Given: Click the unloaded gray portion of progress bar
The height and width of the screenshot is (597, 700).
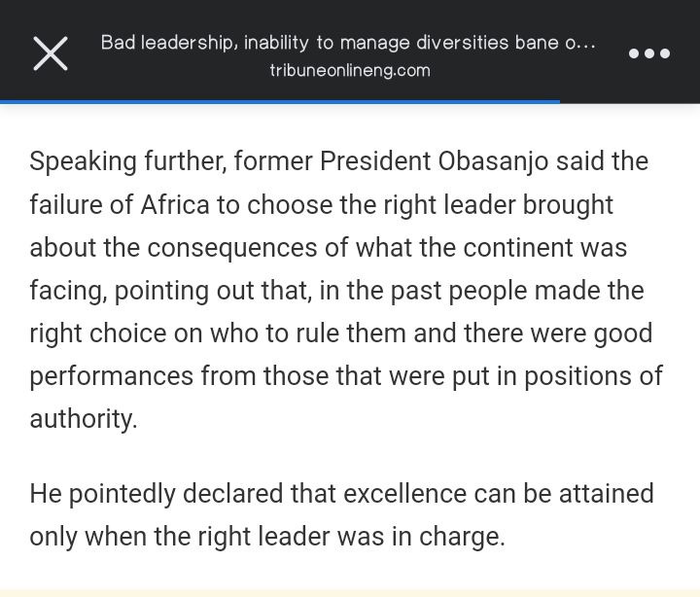Looking at the screenshot, I should (630, 102).
